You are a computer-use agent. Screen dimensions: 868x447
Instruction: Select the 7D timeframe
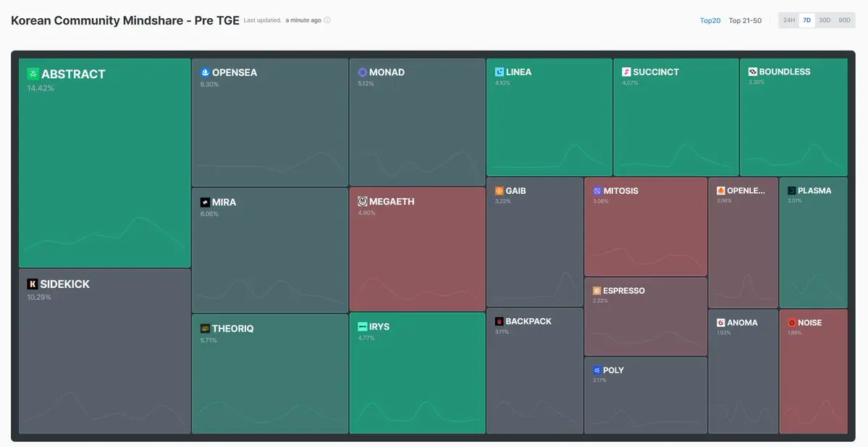[x=807, y=20]
